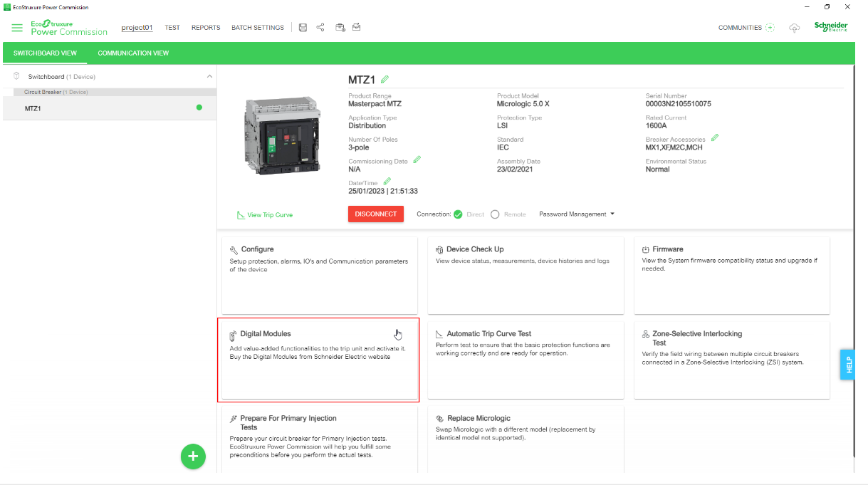
Task: Click the Zone-Selective Interlocking icon
Action: tap(645, 334)
